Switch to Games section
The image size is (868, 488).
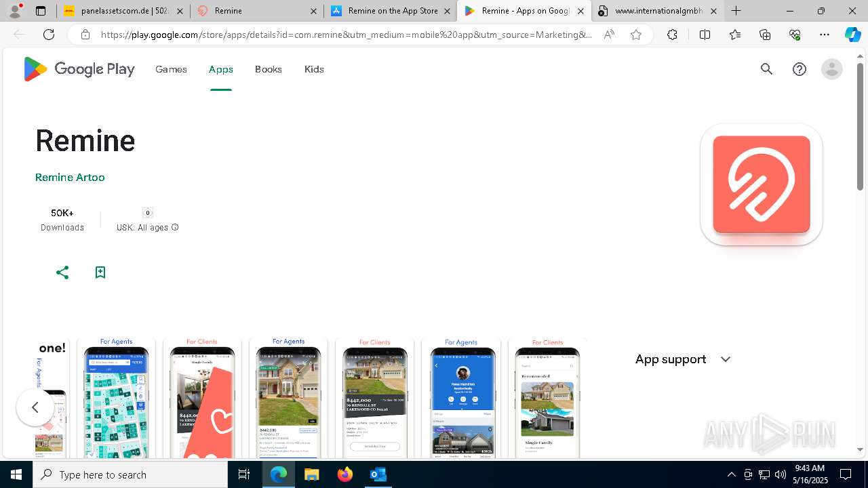[171, 69]
